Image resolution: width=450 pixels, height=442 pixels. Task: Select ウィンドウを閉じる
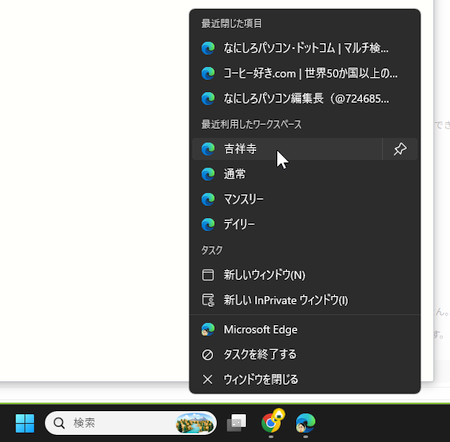tap(305, 380)
